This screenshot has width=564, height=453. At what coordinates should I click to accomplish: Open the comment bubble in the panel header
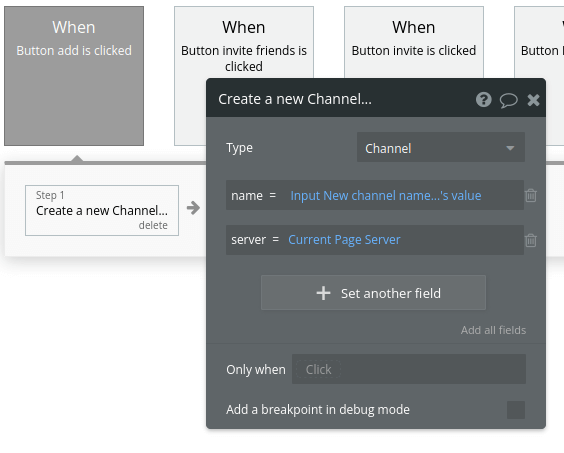[x=509, y=100]
